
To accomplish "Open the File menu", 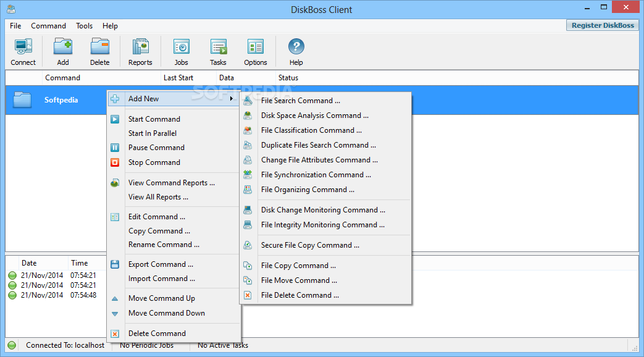I will [15, 26].
